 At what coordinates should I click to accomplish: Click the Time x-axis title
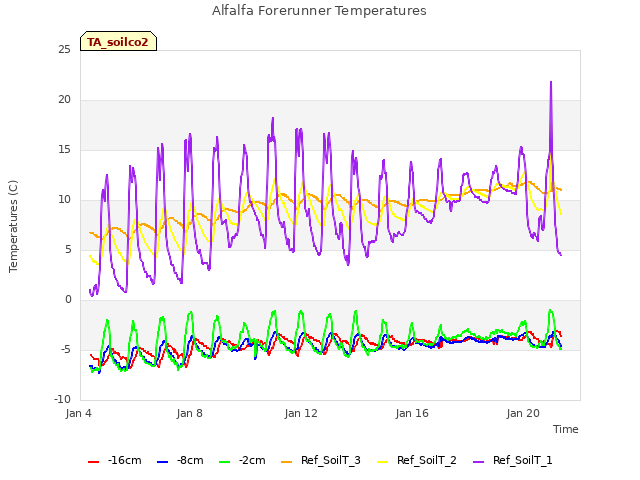pyautogui.click(x=566, y=429)
